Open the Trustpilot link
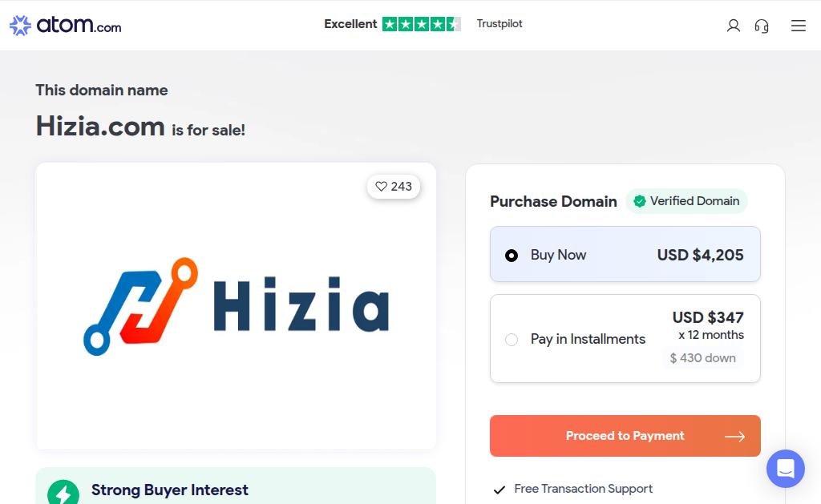 coord(499,23)
